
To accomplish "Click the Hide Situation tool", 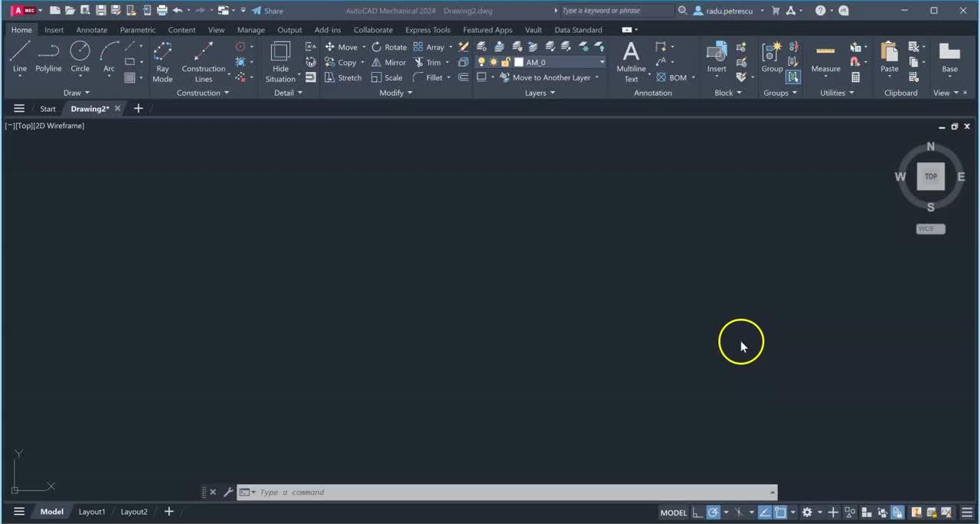I will 280,61.
